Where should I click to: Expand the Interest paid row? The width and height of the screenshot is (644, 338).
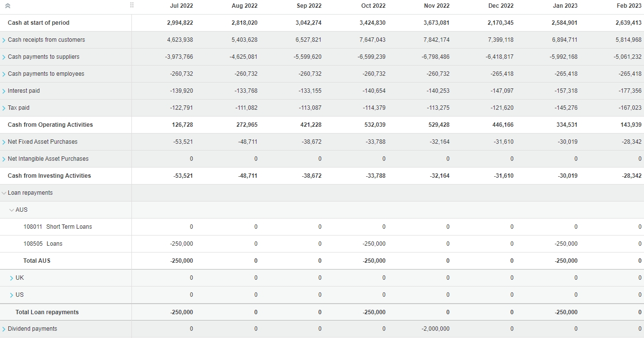pos(4,91)
